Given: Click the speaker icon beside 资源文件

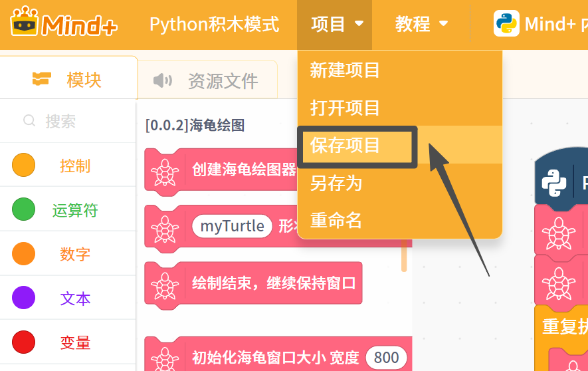Looking at the screenshot, I should 162,80.
